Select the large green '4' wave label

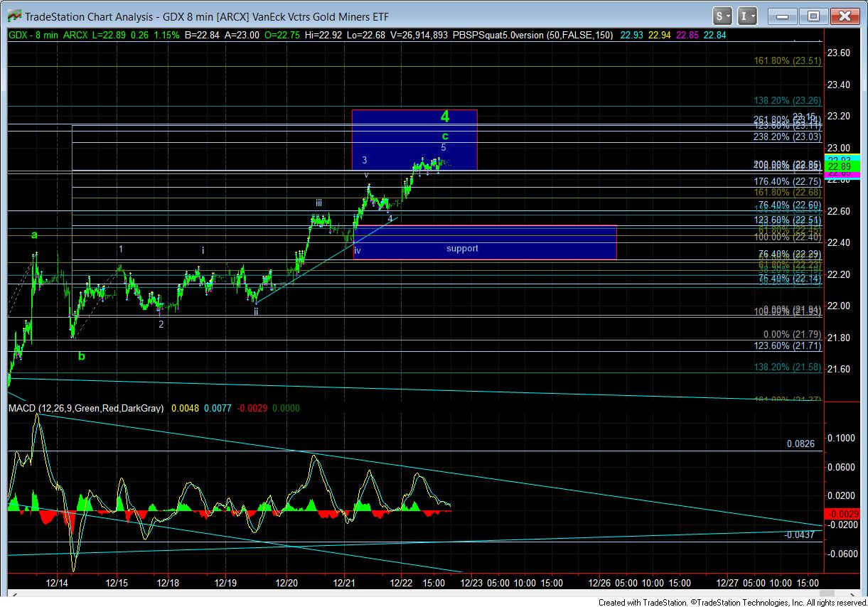[445, 117]
